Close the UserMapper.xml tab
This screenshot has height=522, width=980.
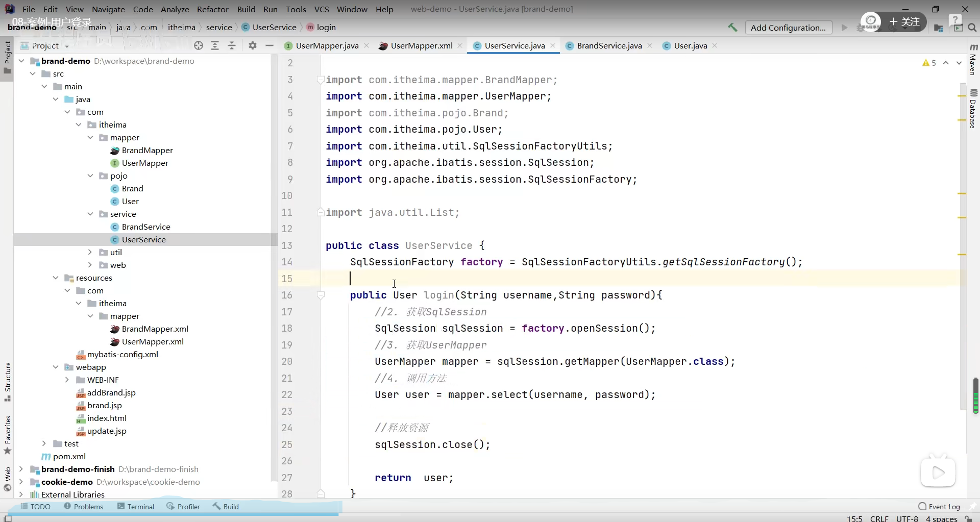460,45
